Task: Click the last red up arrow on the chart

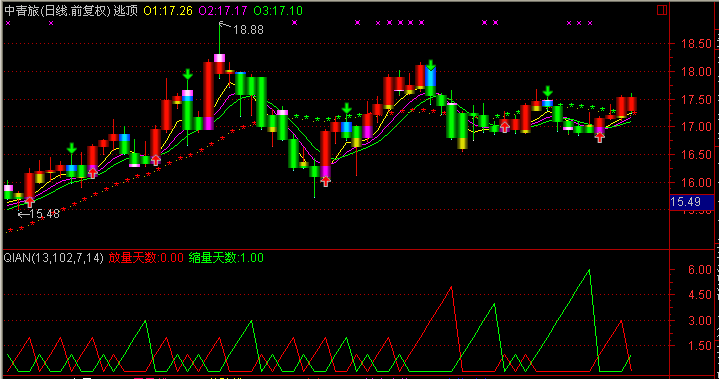Action: (600, 137)
